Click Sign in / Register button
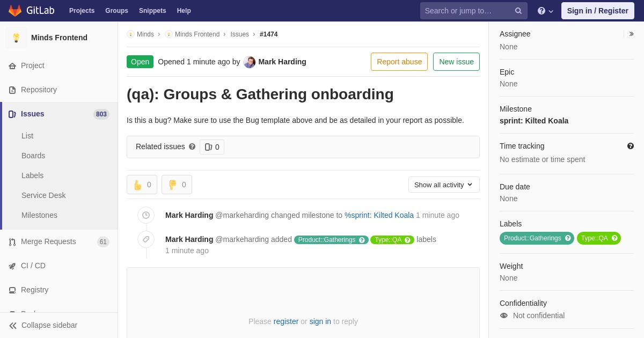644x338 pixels. 597,11
